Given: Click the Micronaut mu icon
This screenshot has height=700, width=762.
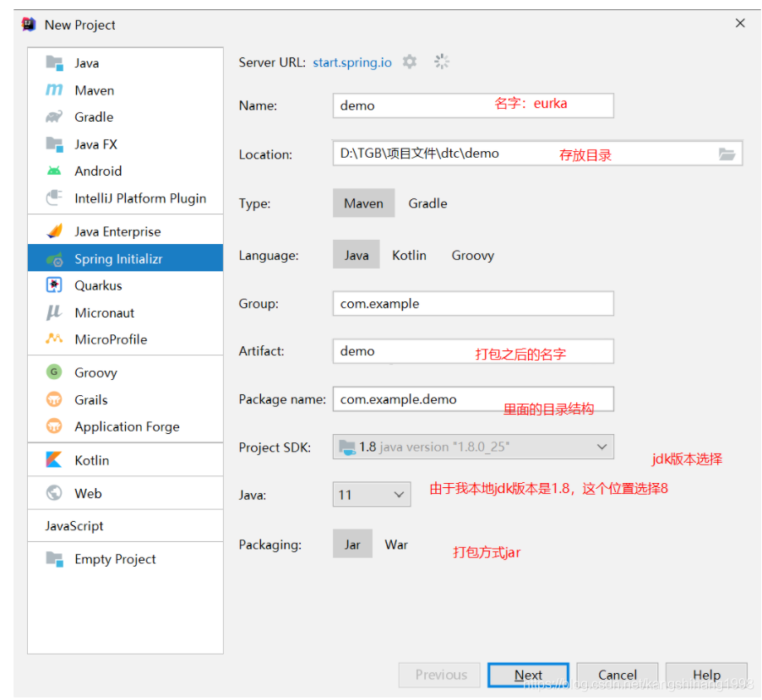Looking at the screenshot, I should 54,312.
